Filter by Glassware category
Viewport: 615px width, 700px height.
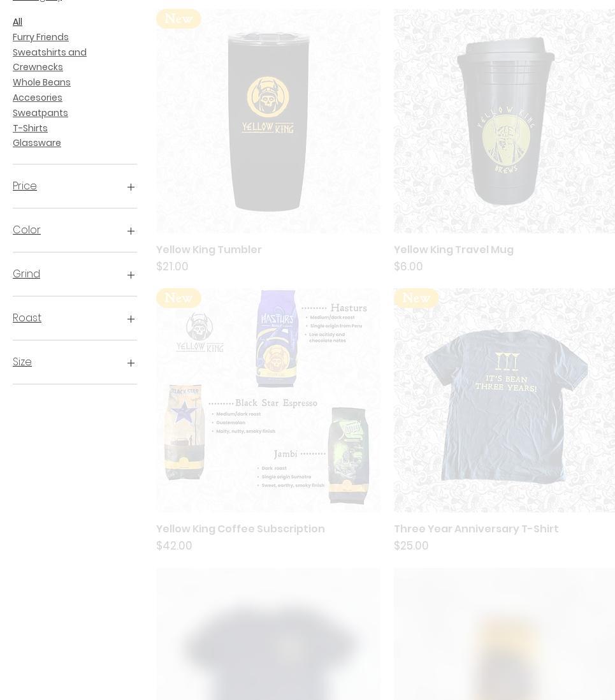click(36, 143)
